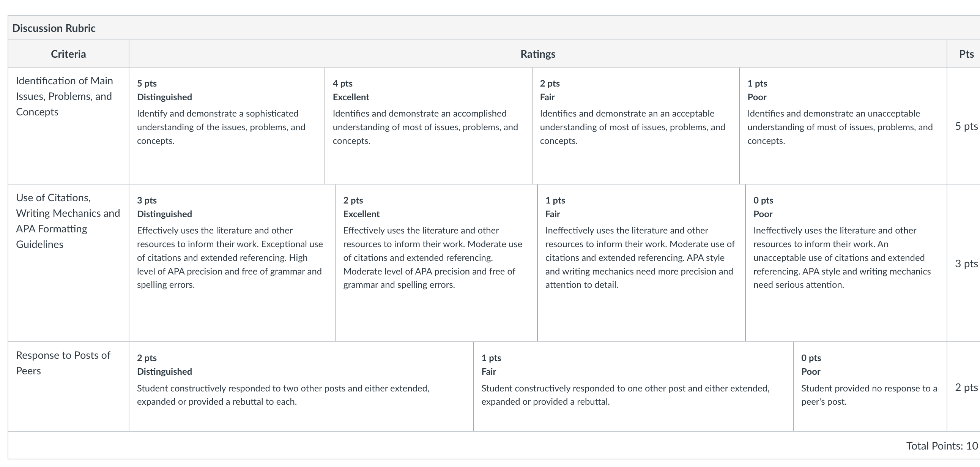Image resolution: width=980 pixels, height=467 pixels.
Task: Click the 3 pts value in Pts column
Action: pyautogui.click(x=966, y=263)
